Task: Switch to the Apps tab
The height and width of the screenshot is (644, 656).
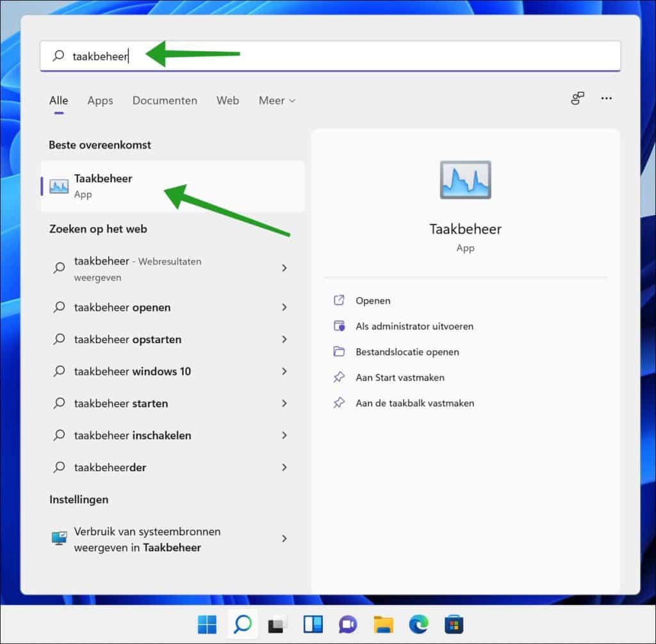Action: tap(100, 101)
